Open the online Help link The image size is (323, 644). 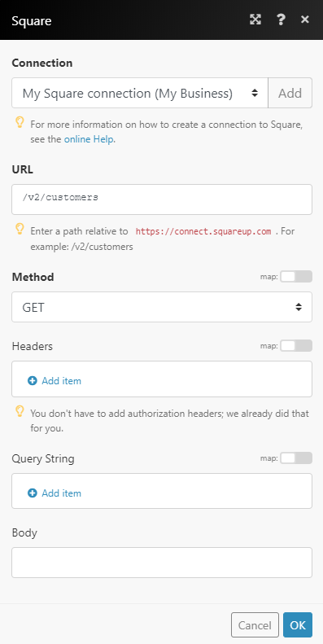coord(89,139)
